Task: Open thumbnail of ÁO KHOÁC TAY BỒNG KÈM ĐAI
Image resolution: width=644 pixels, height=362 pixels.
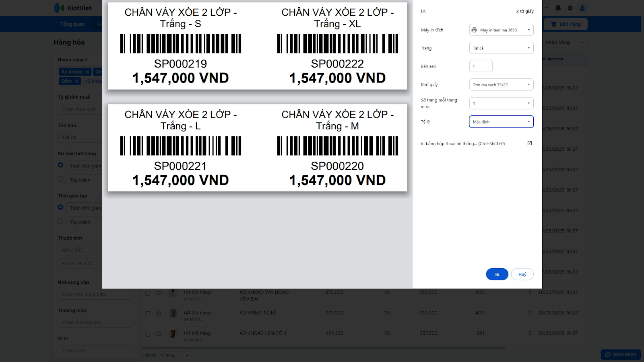Action: point(173,293)
